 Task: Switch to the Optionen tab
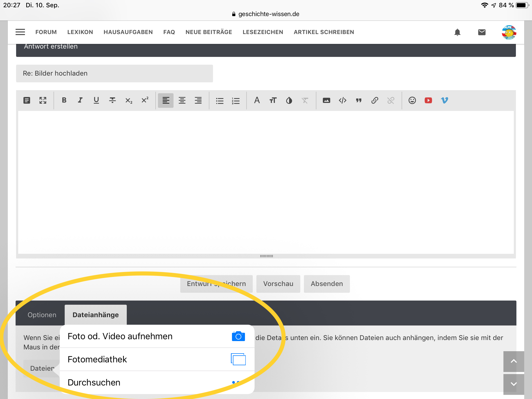pos(42,315)
